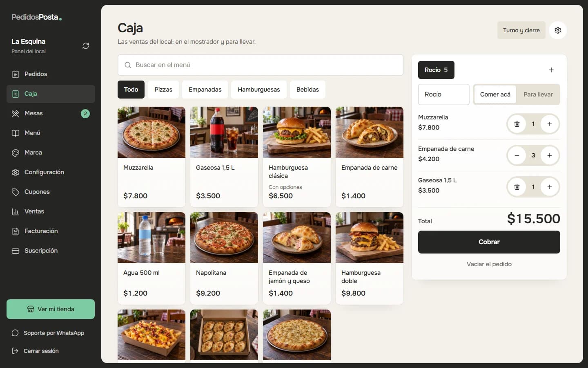Select the Comer acá option

point(495,94)
